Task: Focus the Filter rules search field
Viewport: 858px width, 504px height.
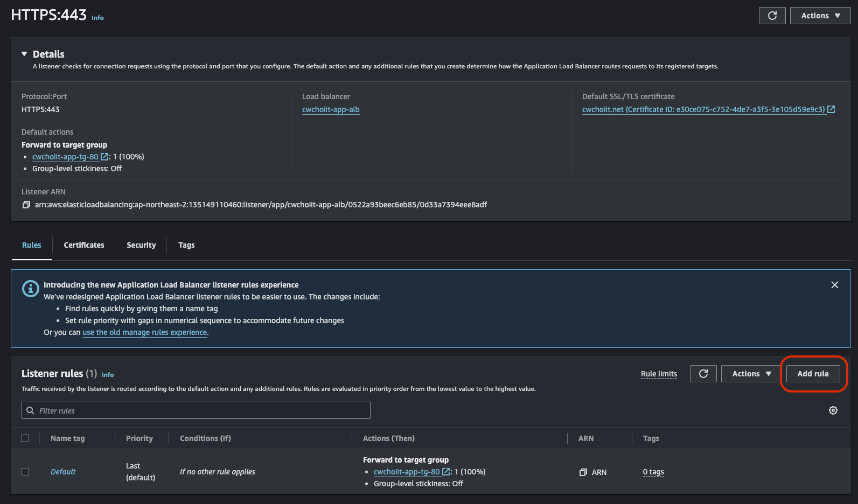Action: click(196, 410)
